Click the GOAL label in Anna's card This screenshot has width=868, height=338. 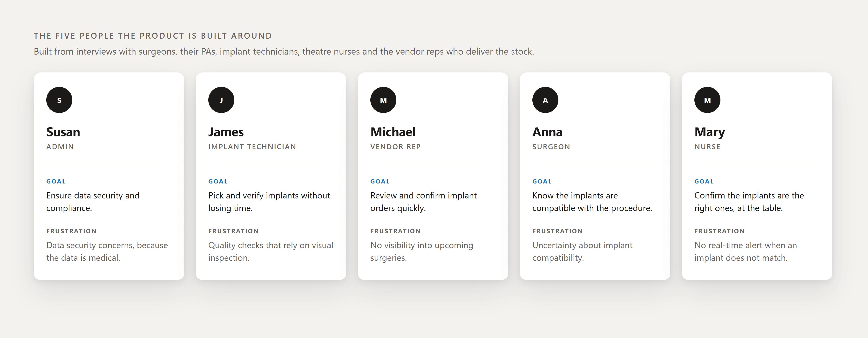coord(542,181)
